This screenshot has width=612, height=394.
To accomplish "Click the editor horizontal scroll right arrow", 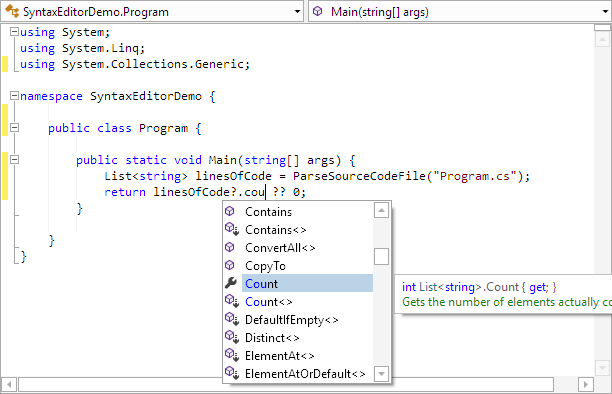I will click(586, 385).
